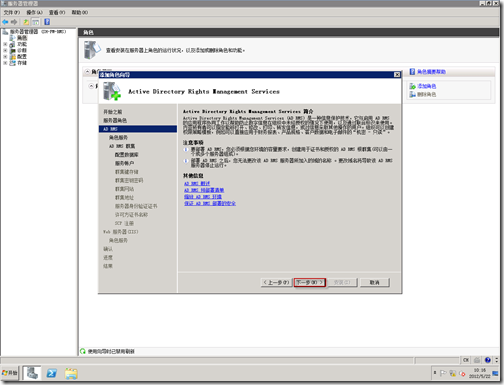Screen dimensions: 504x385
Task: Expand the 存储 tree node
Action: [5, 63]
